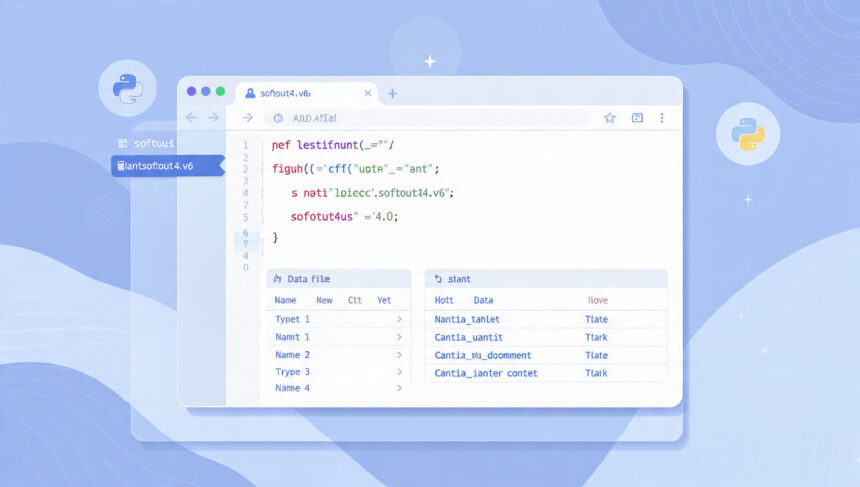860x487 pixels.
Task: Click Tlate value in Cantia_mu_docmment row
Action: tap(596, 355)
